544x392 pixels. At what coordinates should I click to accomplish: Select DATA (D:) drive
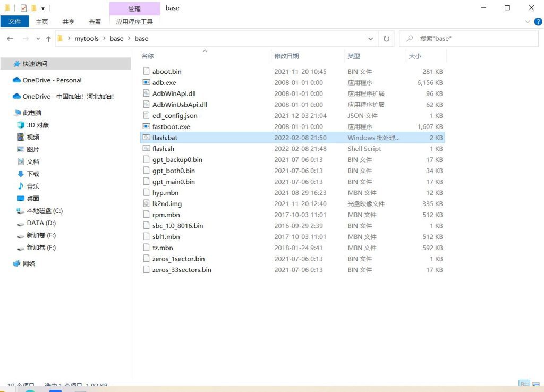click(x=41, y=223)
